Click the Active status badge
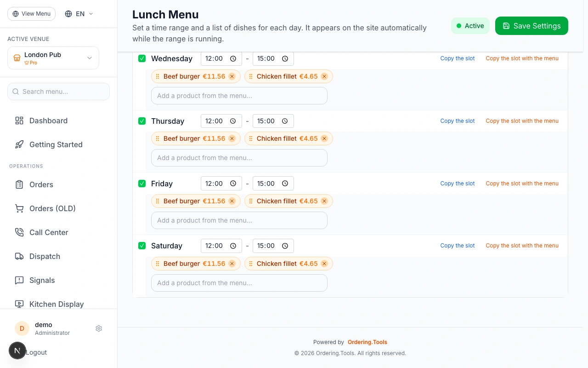588x368 pixels. point(470,26)
